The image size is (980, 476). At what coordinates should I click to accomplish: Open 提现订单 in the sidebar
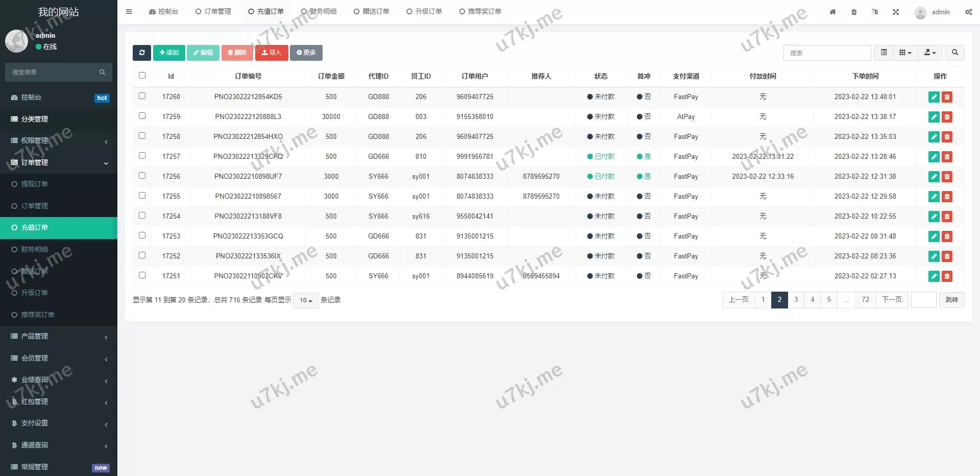pyautogui.click(x=34, y=184)
